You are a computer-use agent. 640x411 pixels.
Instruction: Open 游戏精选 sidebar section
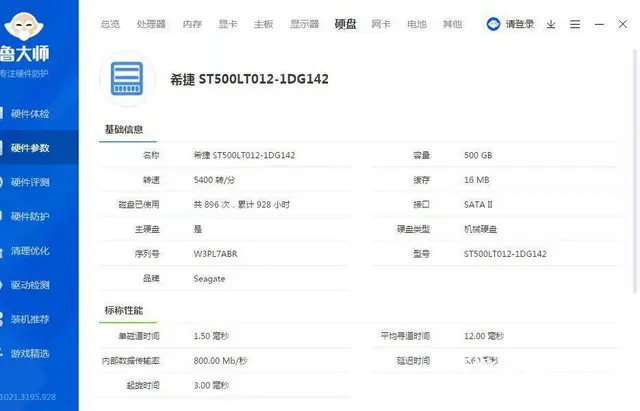pyautogui.click(x=30, y=353)
